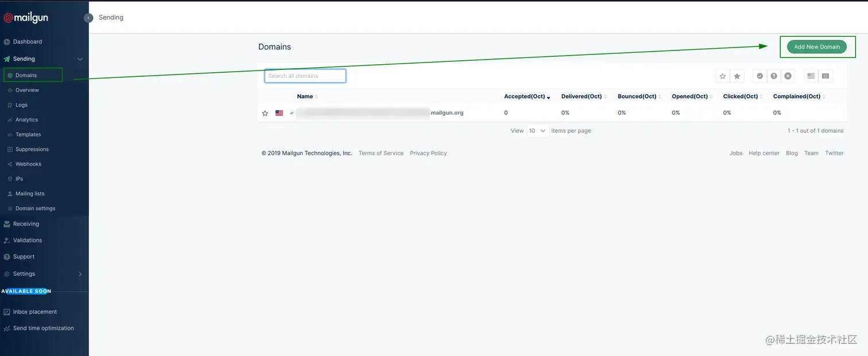Open the Receiving section

(26, 224)
